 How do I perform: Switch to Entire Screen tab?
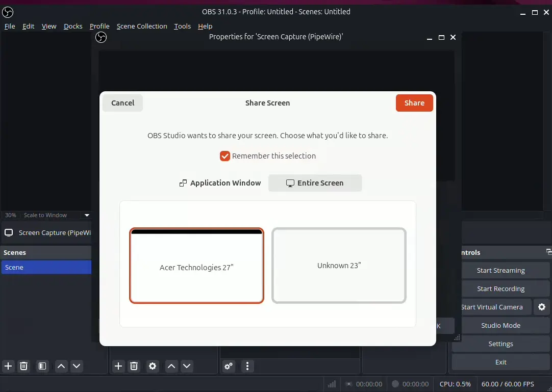315,183
